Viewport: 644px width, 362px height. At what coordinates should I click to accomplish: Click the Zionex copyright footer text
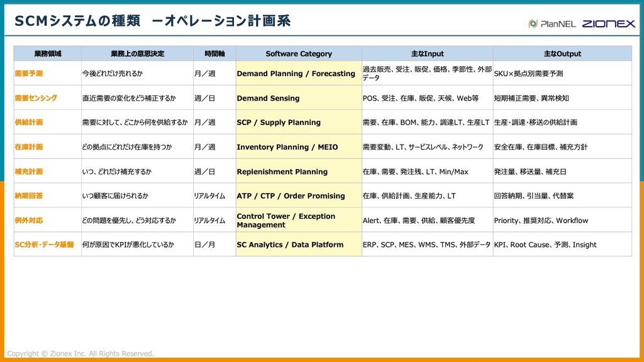pos(80,353)
